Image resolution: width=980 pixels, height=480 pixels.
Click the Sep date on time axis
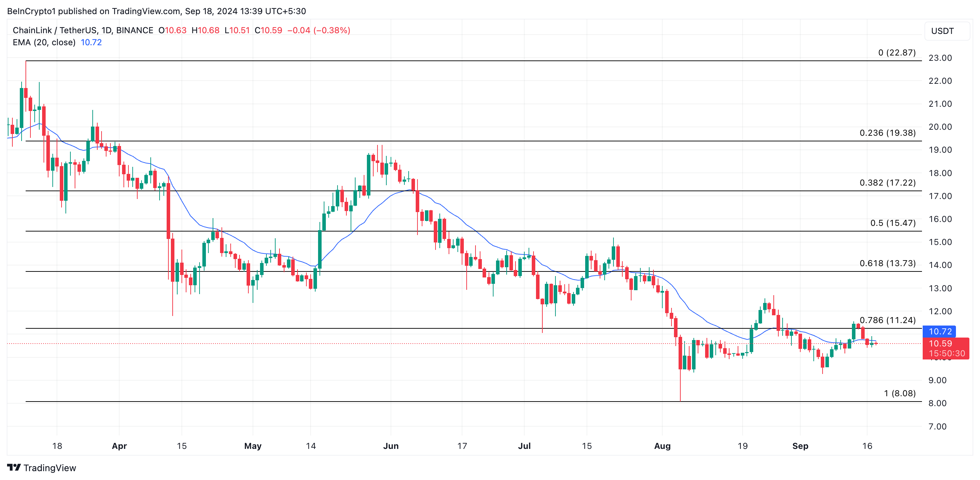pyautogui.click(x=800, y=446)
